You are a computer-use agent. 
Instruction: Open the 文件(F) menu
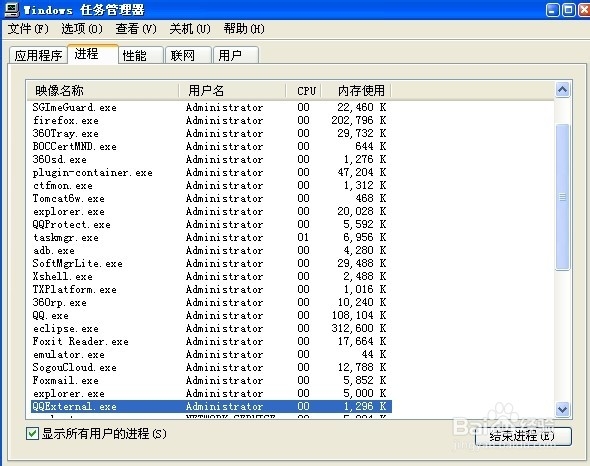(28, 29)
